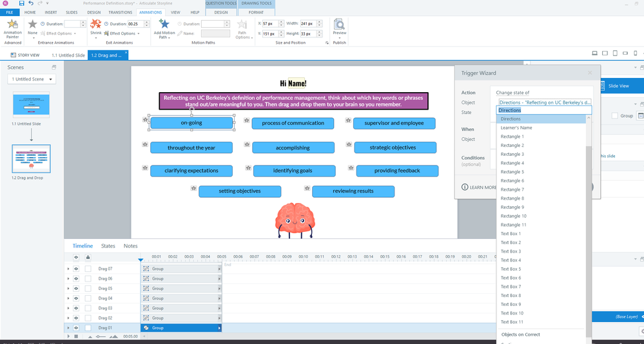Select the 1.1 Untitled Slide thumbnail
Image resolution: width=644 pixels, height=344 pixels.
click(x=31, y=105)
